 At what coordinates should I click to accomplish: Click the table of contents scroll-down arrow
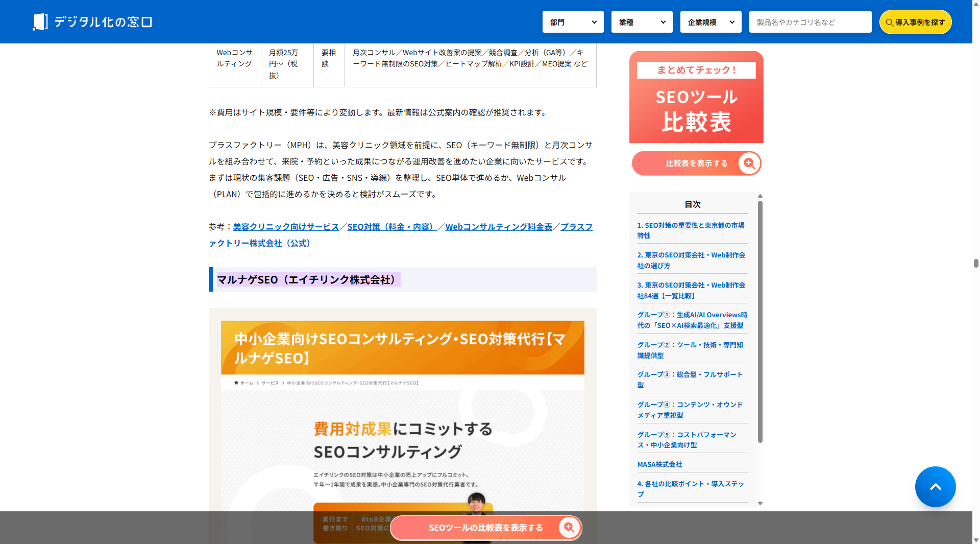(760, 504)
